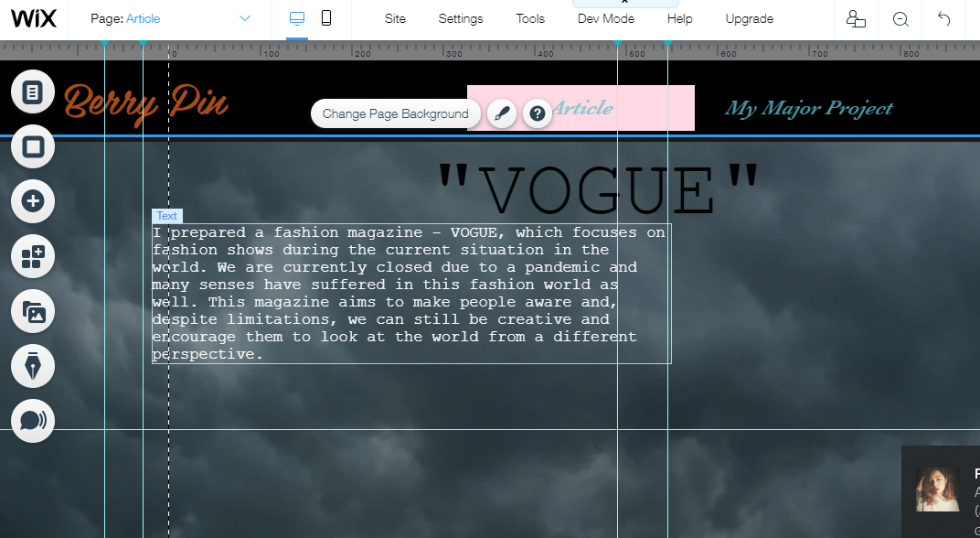
Task: Open the Blog pen icon
Action: coord(33,366)
